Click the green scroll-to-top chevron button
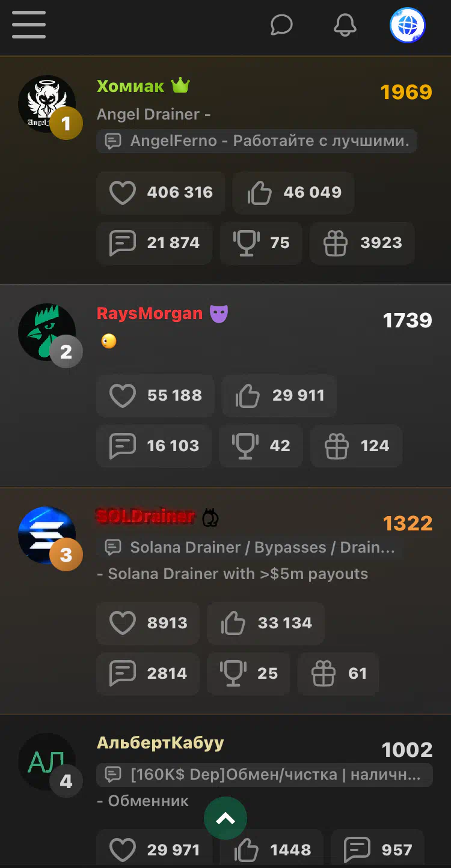The image size is (451, 868). [226, 818]
